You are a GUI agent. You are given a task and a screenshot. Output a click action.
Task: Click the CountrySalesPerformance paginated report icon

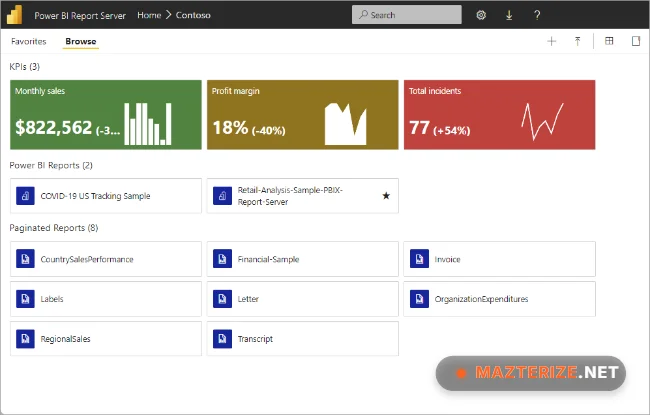tap(25, 259)
